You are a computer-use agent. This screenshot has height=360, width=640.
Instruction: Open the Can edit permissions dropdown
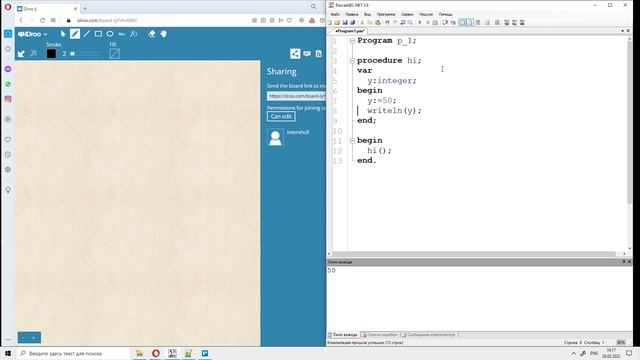coord(281,116)
